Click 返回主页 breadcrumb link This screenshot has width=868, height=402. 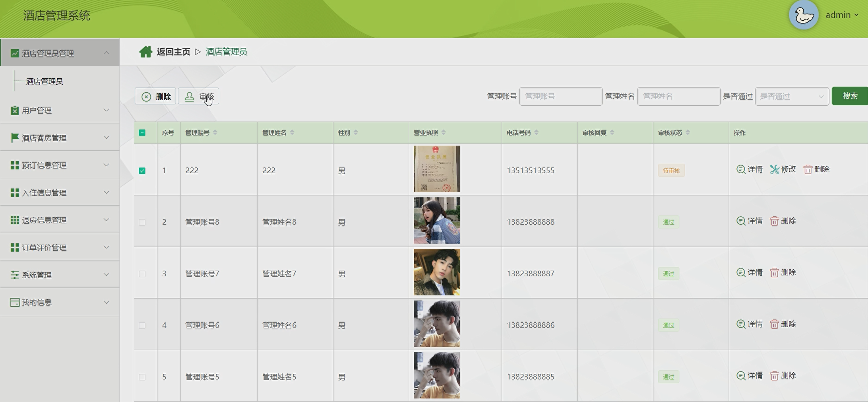[173, 52]
